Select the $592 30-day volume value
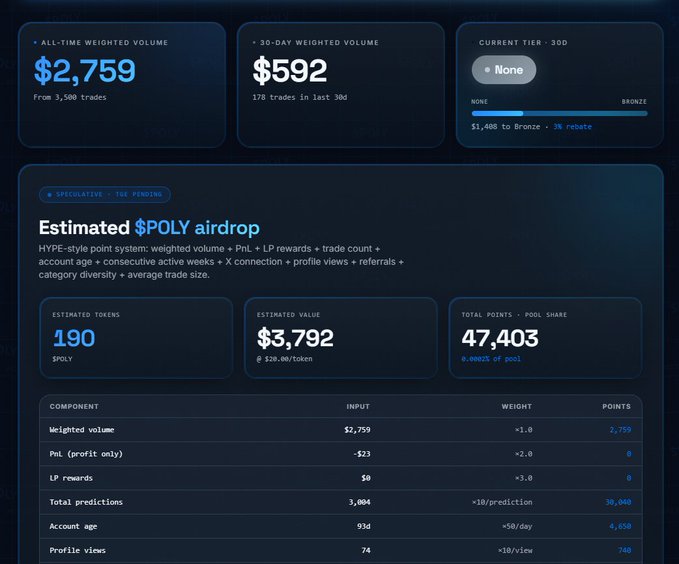The image size is (679, 564). (290, 71)
